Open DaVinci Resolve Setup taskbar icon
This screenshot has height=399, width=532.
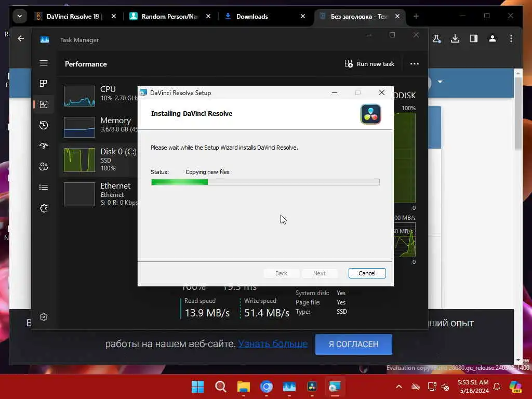pos(335,387)
